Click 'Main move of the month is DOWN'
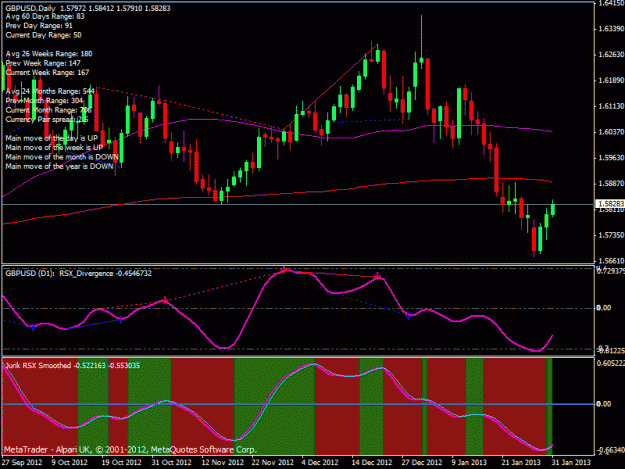The image size is (625, 469). (62, 157)
